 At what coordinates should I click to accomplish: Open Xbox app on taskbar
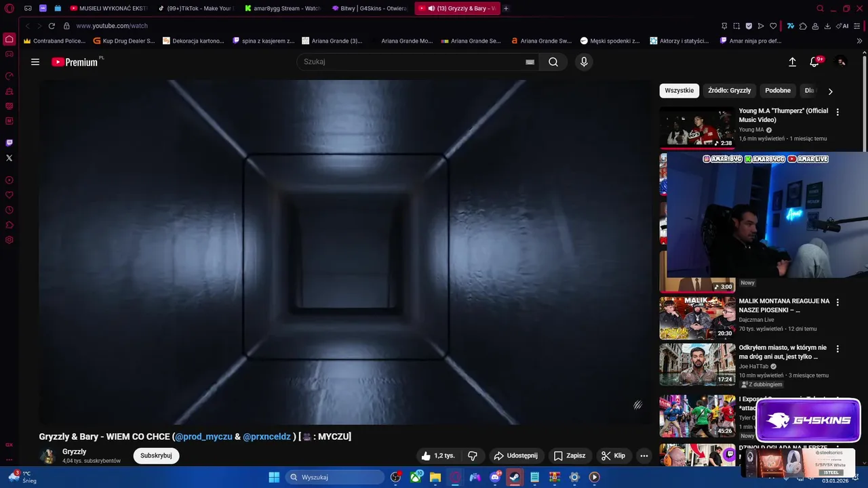[x=416, y=477]
